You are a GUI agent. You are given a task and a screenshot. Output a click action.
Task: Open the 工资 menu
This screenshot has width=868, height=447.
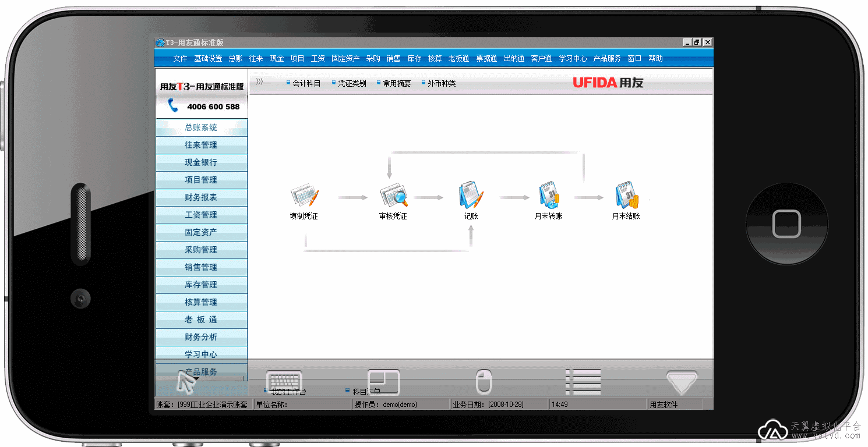[317, 58]
